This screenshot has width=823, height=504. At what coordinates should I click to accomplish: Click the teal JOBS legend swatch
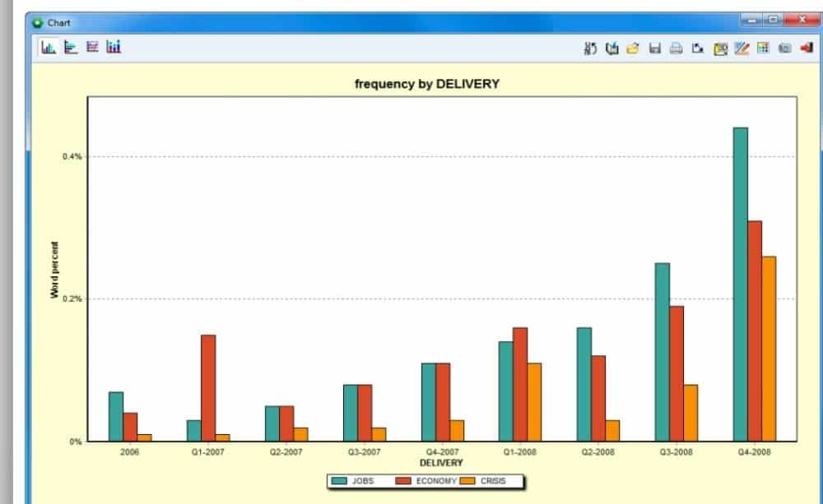click(338, 481)
